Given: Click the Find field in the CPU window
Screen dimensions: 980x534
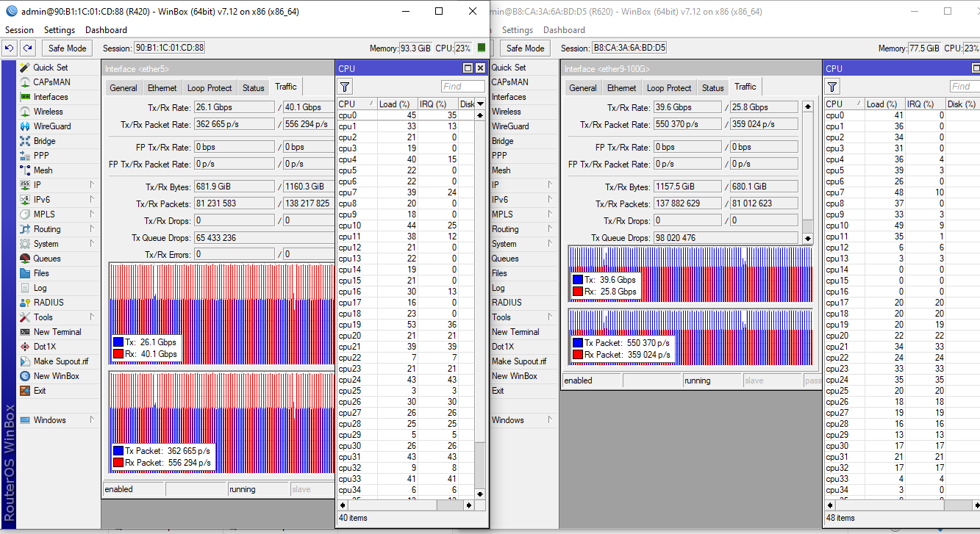Looking at the screenshot, I should [x=462, y=86].
